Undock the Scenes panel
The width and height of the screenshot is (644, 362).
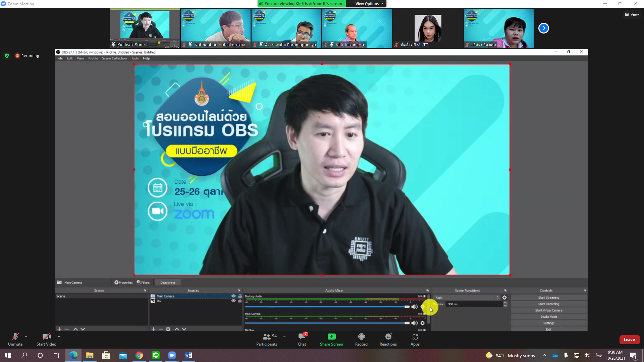click(145, 291)
